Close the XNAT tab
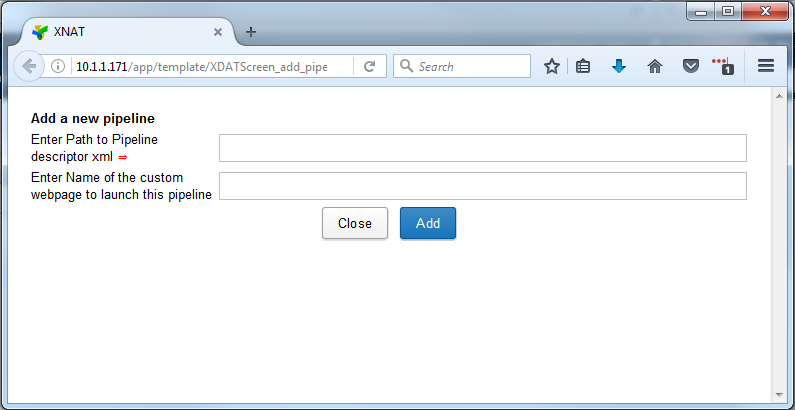 (x=218, y=32)
